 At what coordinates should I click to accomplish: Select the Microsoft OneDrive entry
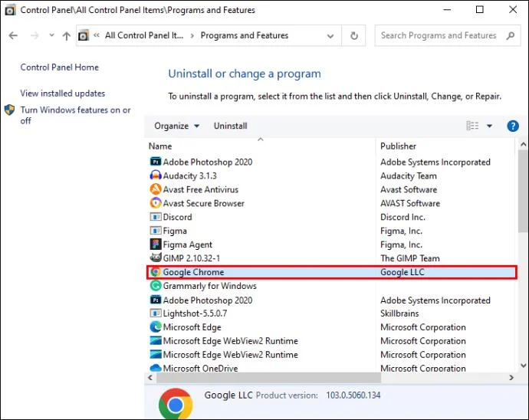click(200, 369)
